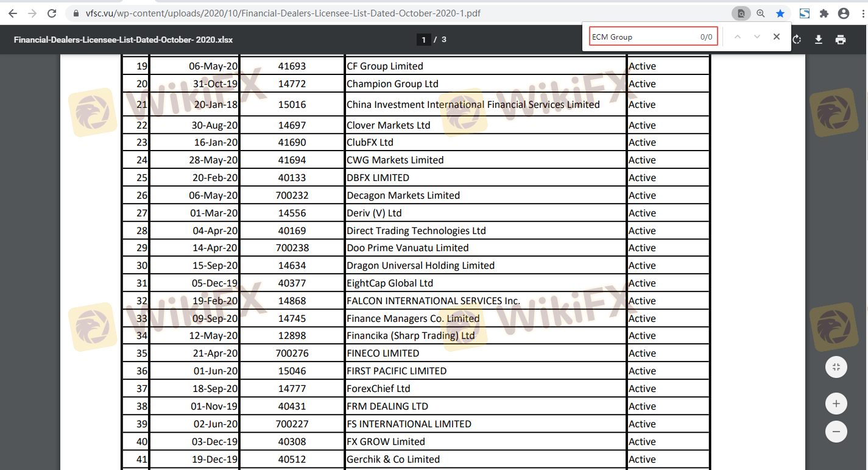Select Dragon Universal Holding Limited
Screen dimensions: 868x470
[x=420, y=265]
